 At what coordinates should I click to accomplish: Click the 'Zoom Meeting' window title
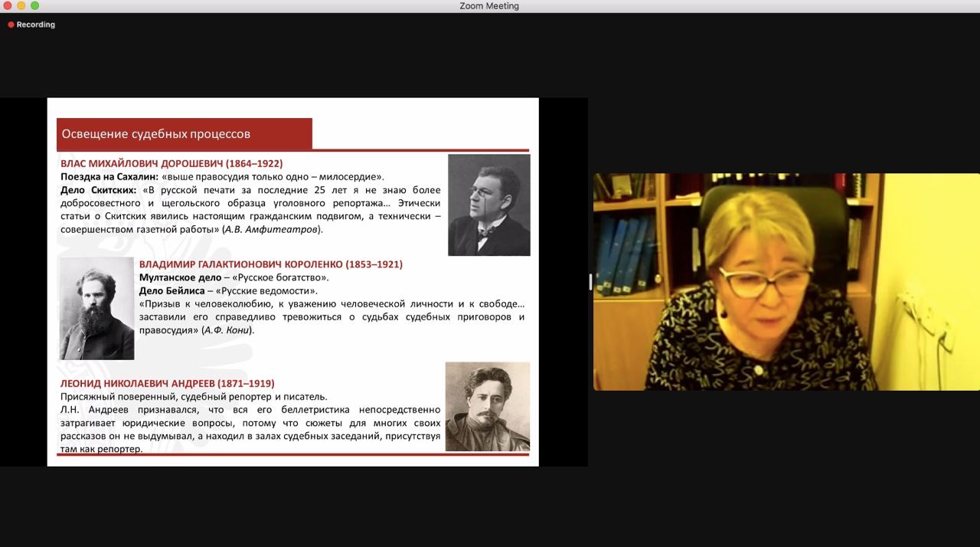pyautogui.click(x=489, y=6)
